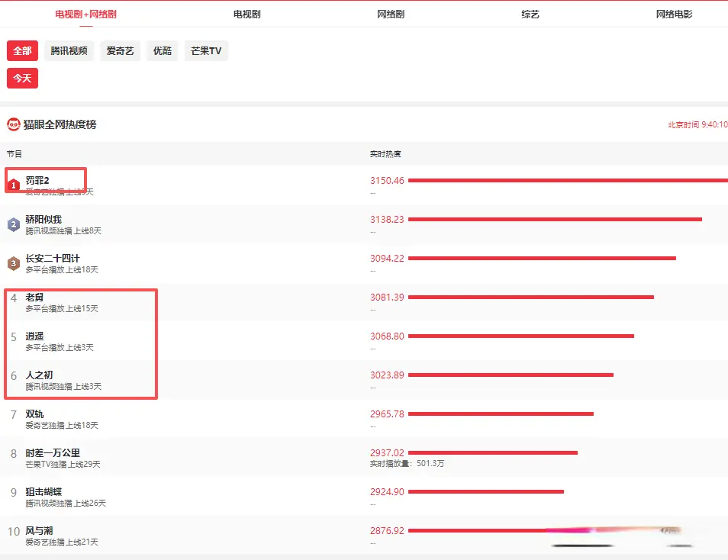This screenshot has width=728, height=560.
Task: Filter by 优酷 platform
Action: click(x=163, y=51)
